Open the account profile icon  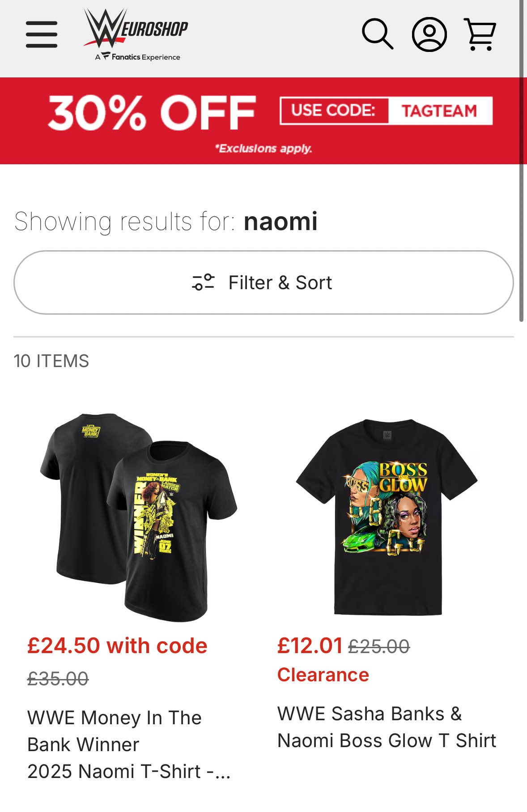429,34
